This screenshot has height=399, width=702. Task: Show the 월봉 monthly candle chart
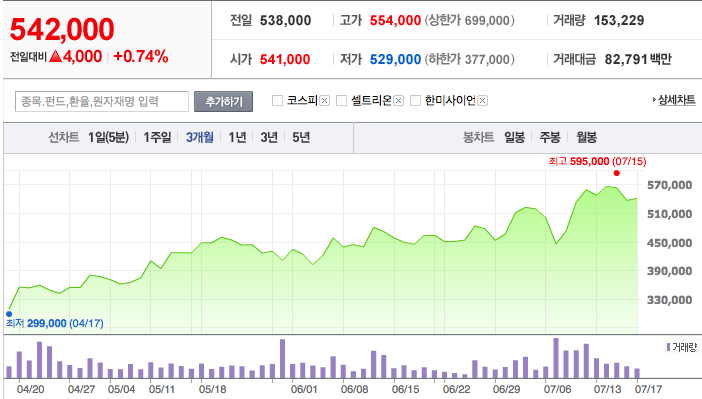point(586,137)
